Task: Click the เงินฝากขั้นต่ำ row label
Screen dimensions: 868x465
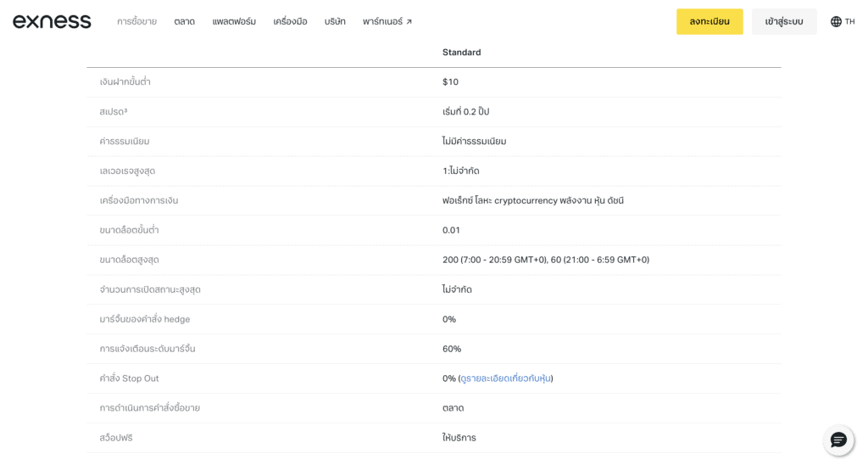Action: (125, 82)
